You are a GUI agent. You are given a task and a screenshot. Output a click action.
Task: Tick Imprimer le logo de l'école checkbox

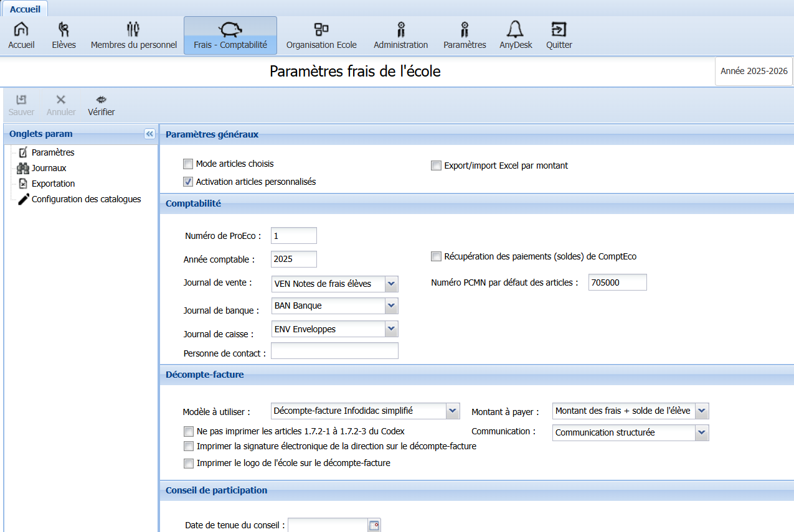coord(189,464)
